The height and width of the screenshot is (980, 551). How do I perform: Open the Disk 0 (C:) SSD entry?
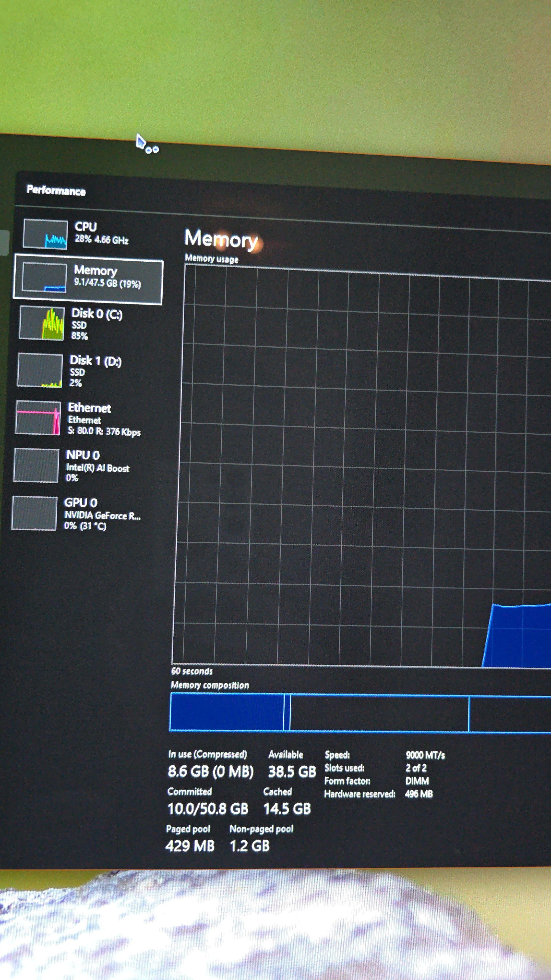click(x=97, y=323)
